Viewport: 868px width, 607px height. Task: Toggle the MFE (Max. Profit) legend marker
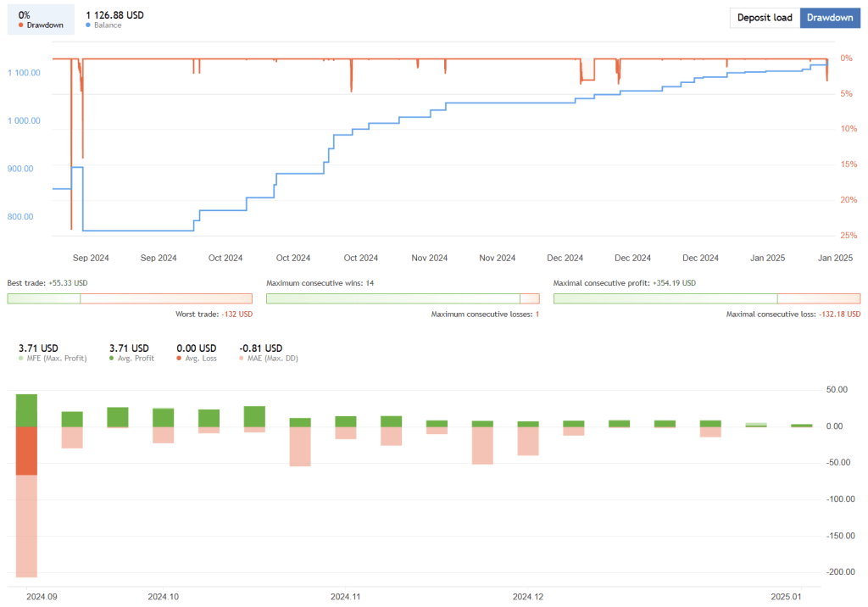point(21,359)
